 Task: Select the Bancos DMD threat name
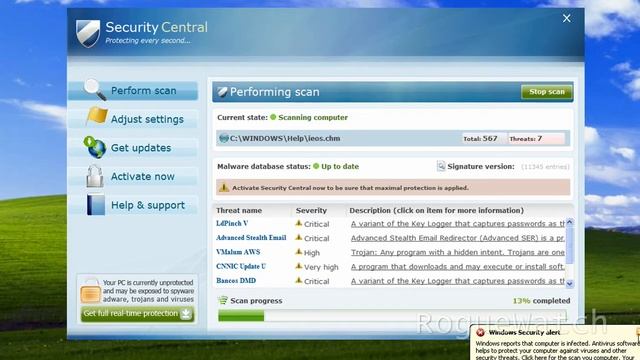click(236, 280)
